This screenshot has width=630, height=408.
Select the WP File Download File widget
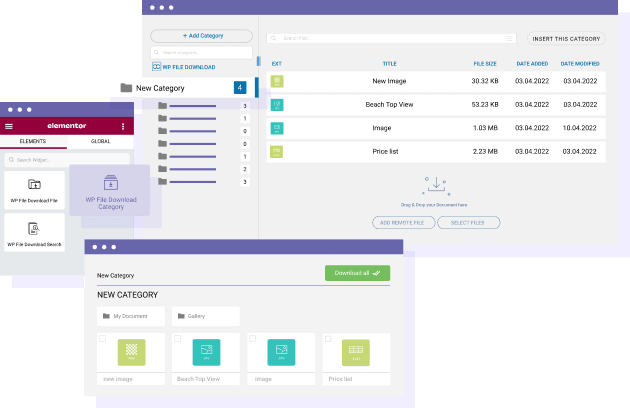point(34,190)
